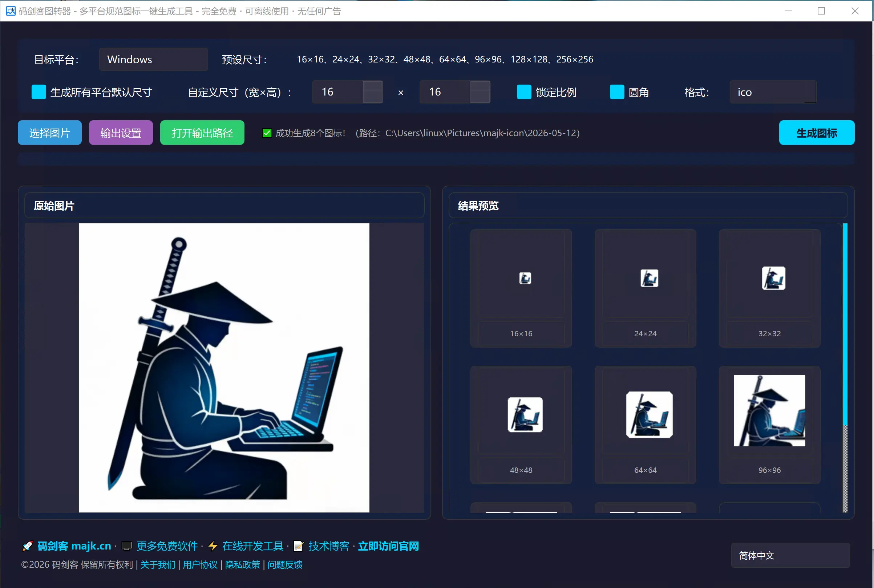Open the 格式 ico dropdown

pyautogui.click(x=773, y=92)
